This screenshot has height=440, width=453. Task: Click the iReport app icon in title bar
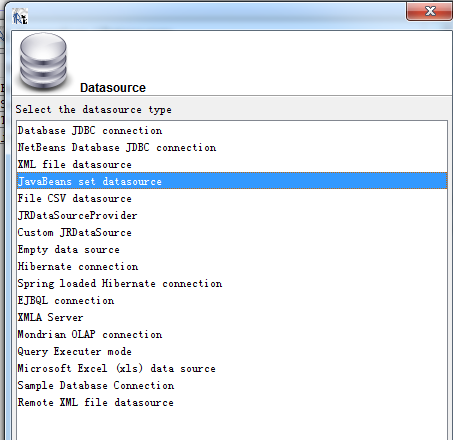pyautogui.click(x=20, y=16)
